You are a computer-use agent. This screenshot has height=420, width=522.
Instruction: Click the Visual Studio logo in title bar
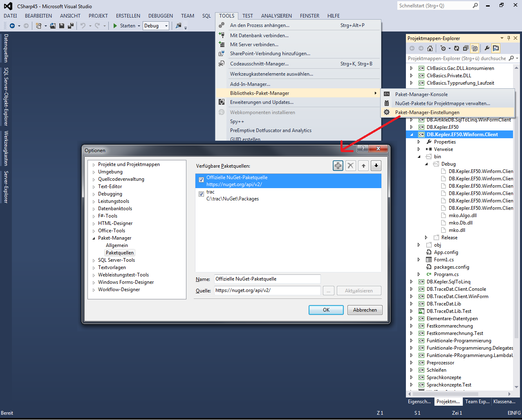click(x=8, y=6)
